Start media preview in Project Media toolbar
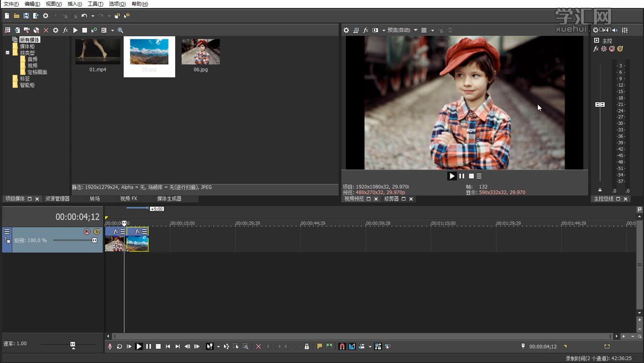This screenshot has width=644, height=363. (x=75, y=30)
